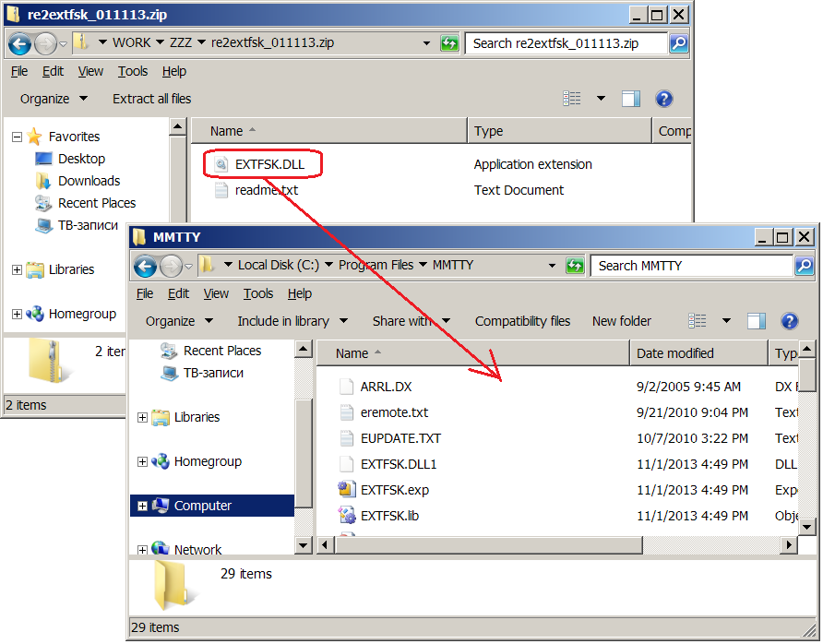Select Computer in the MMTTY sidebar
823x644 pixels.
203,506
